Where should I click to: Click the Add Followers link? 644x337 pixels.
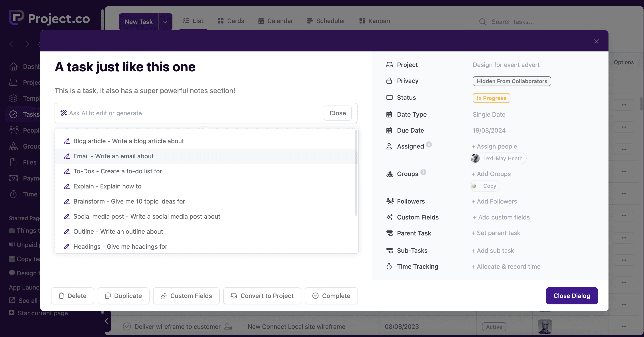tap(494, 201)
